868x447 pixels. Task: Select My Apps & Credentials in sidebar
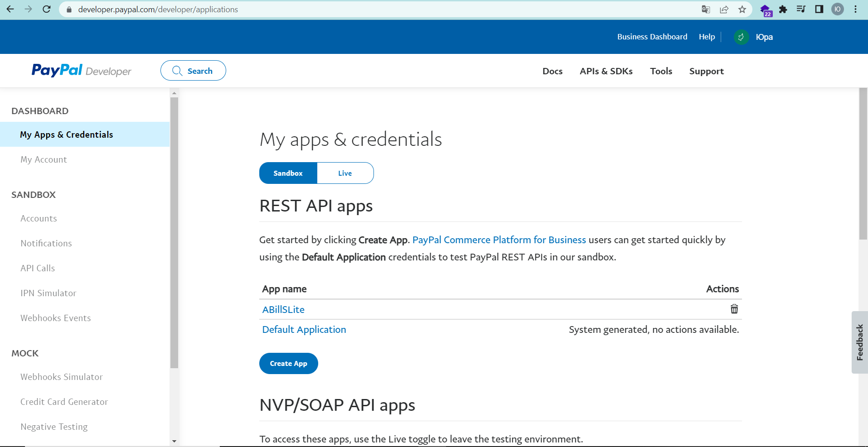(85, 135)
